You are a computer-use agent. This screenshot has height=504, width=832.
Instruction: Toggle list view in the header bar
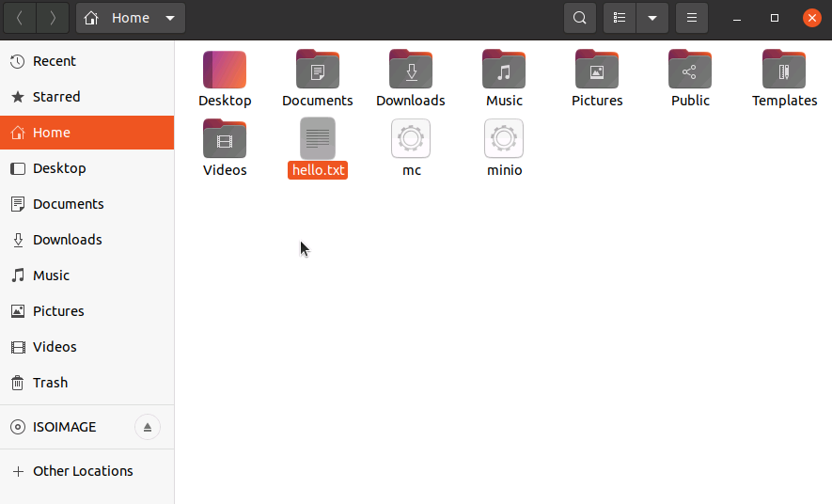click(x=620, y=18)
